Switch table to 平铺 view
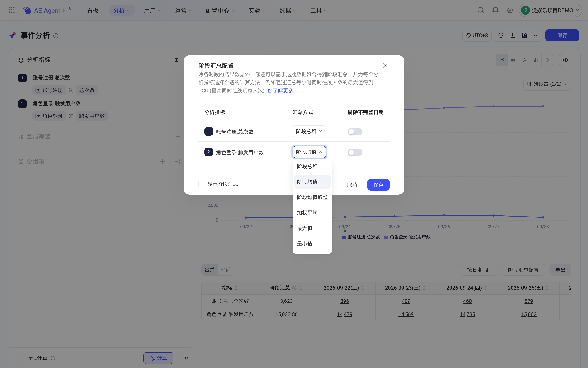The height and width of the screenshot is (368, 588). tap(225, 270)
